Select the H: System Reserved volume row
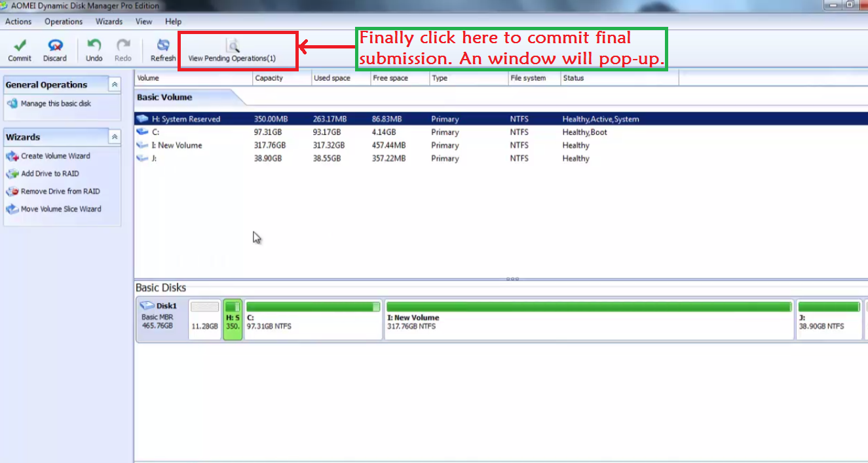The image size is (868, 463). tap(501, 119)
